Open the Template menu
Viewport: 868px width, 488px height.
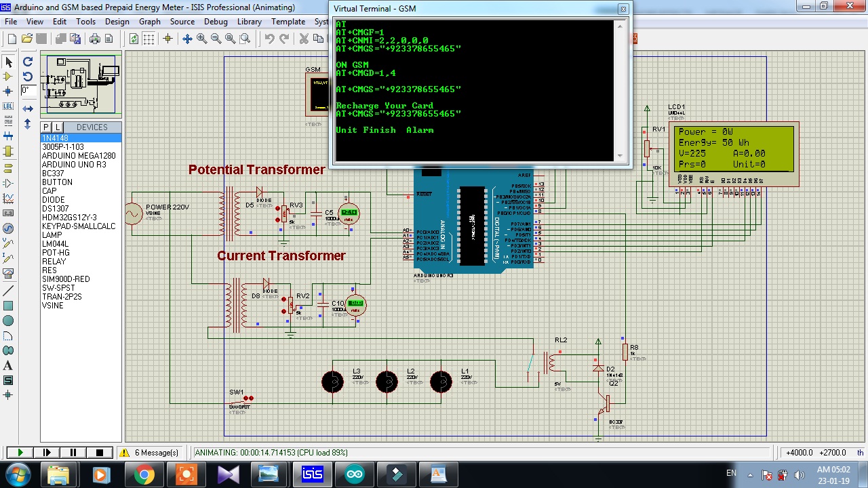click(x=288, y=22)
